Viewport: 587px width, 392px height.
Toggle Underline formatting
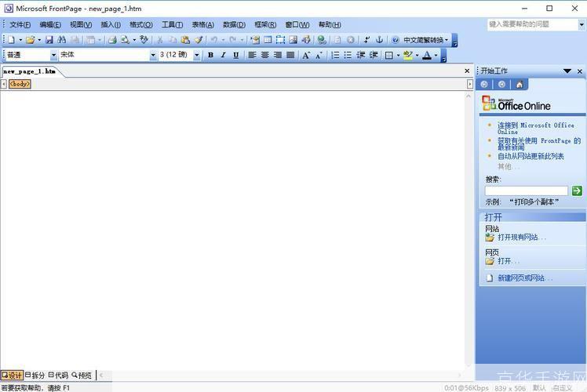(x=236, y=55)
